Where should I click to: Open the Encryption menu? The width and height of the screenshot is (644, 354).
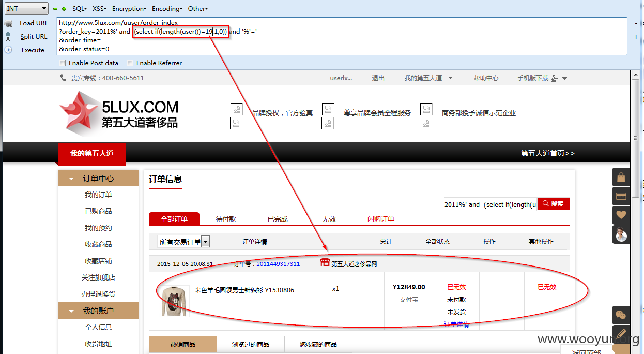coord(129,9)
